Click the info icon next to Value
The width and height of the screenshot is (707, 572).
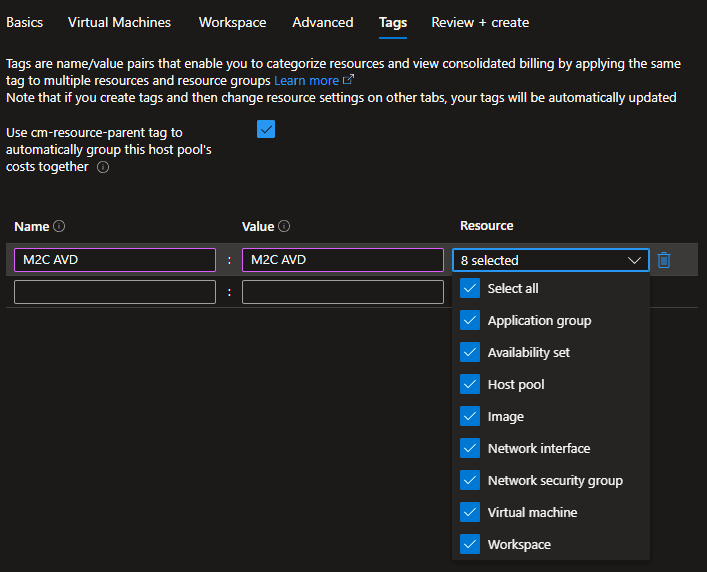tap(284, 227)
